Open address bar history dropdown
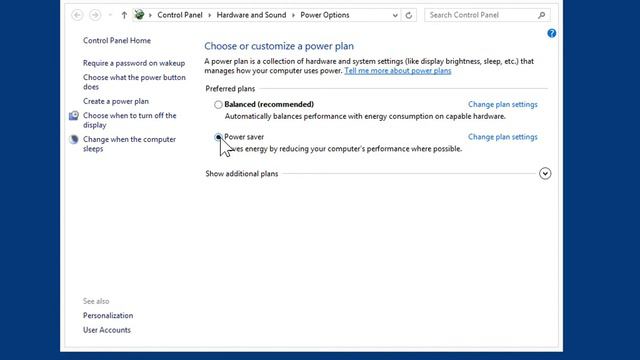Image resolution: width=640 pixels, height=360 pixels. pos(395,16)
